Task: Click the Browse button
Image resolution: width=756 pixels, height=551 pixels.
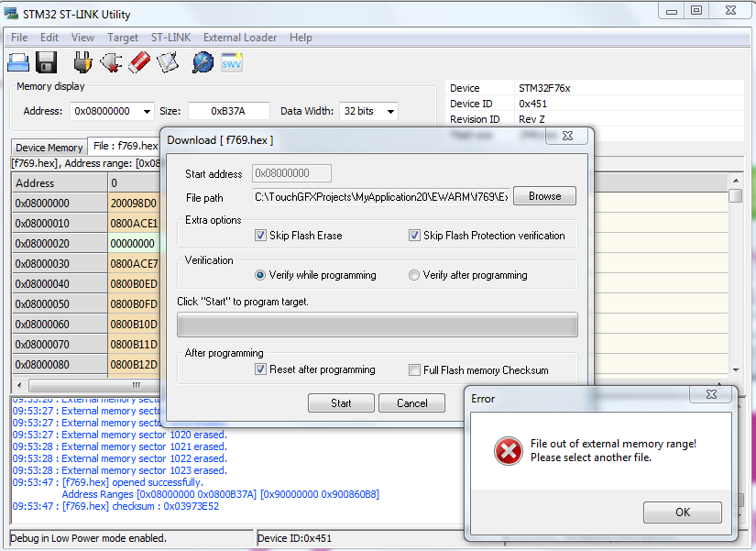Action: 544,196
